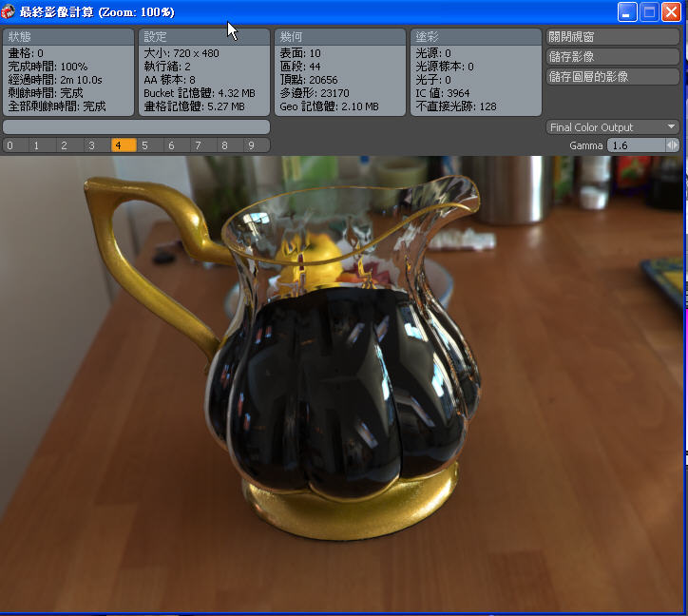The width and height of the screenshot is (688, 616).
Task: Select highlighted render slot 4
Action: pyautogui.click(x=124, y=145)
